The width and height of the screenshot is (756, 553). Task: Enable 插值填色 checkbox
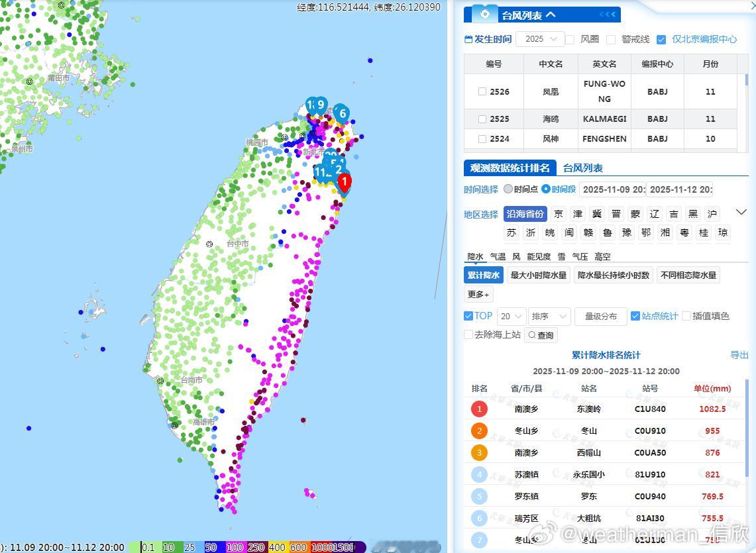tap(686, 316)
